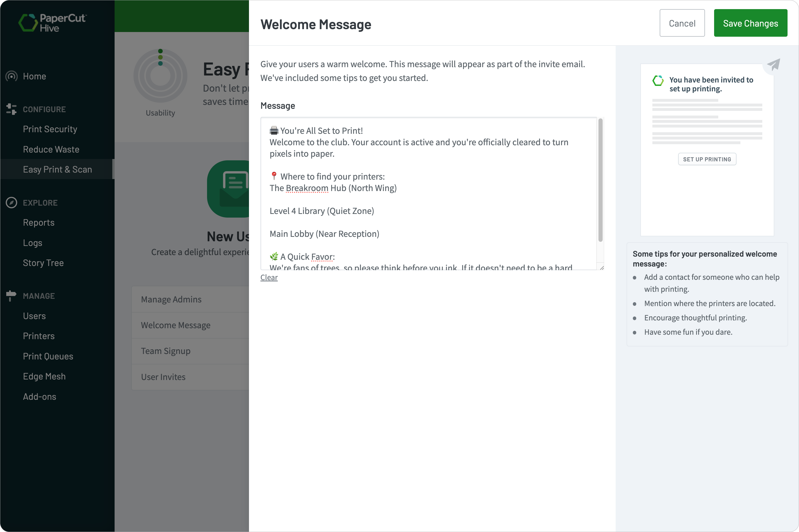The height and width of the screenshot is (532, 799).
Task: Save Changes to the welcome message
Action: [751, 23]
